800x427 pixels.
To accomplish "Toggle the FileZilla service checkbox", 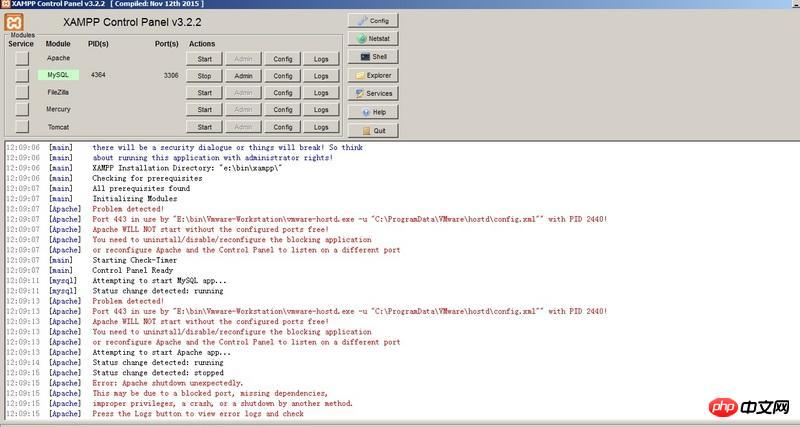I will (22, 92).
